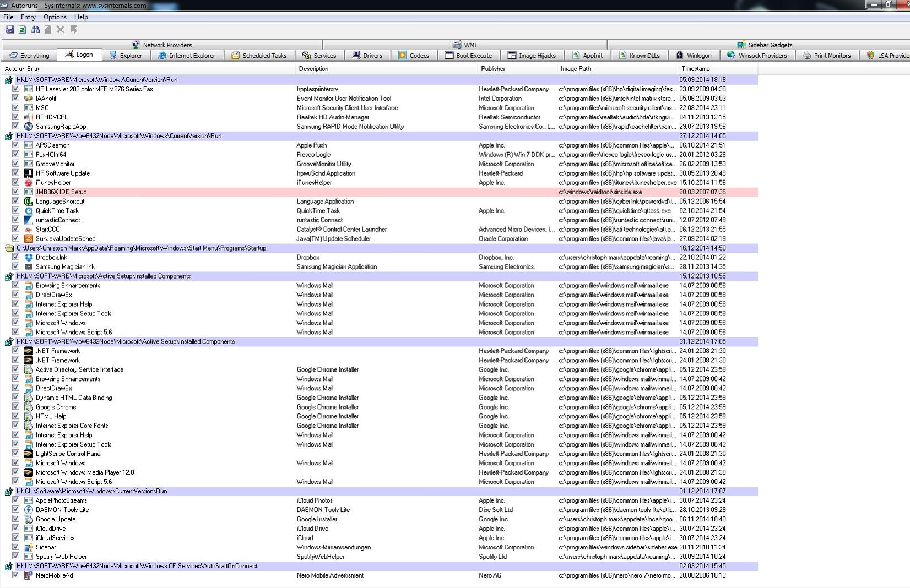The image size is (910, 588).
Task: Open the Image Hijacks tab
Action: pyautogui.click(x=532, y=56)
